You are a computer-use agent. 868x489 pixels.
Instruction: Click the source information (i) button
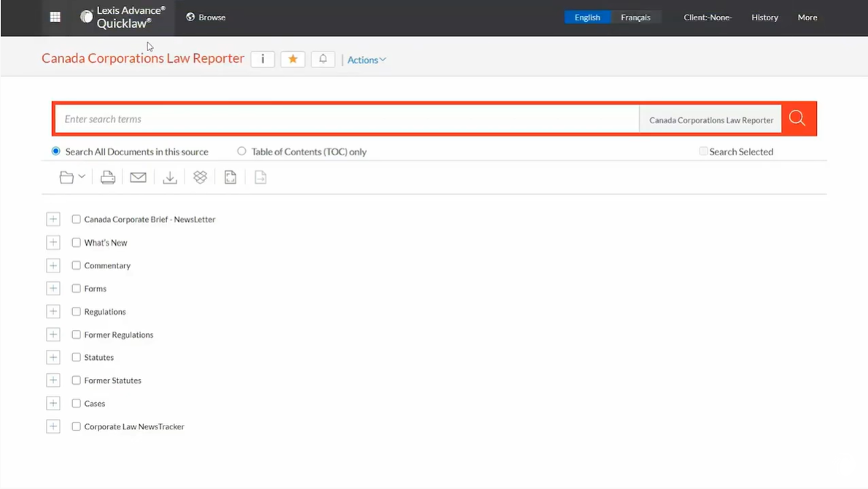pyautogui.click(x=263, y=59)
